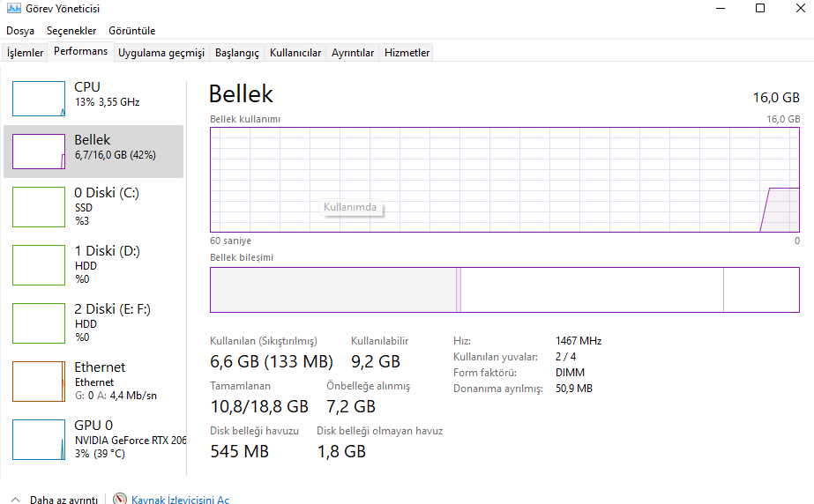The image size is (814, 504).
Task: Select the Bellek memory graph thumbnail
Action: [x=39, y=152]
